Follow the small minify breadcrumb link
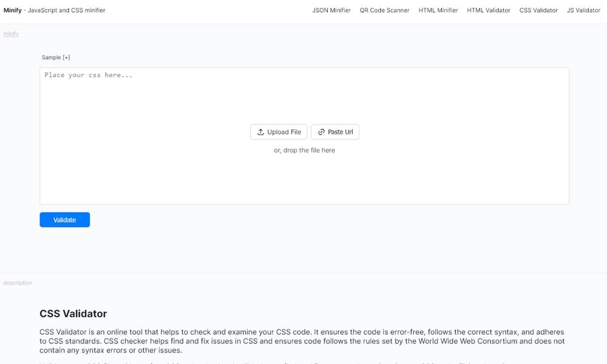This screenshot has height=364, width=607. point(11,34)
